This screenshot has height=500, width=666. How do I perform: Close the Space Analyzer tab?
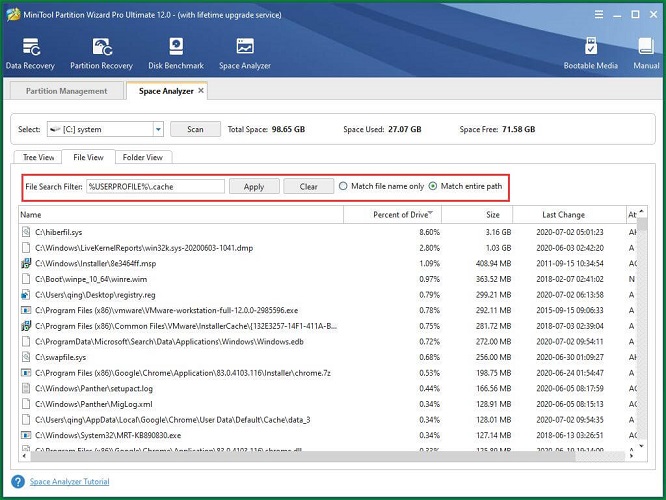tap(201, 90)
